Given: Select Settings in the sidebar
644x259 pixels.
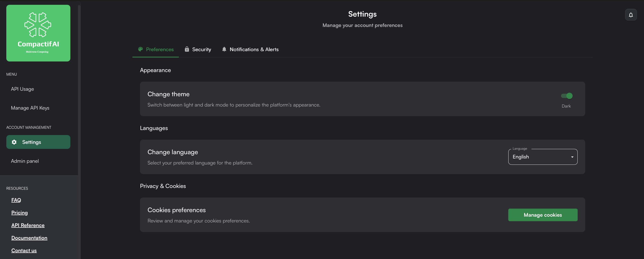Looking at the screenshot, I should [38, 142].
